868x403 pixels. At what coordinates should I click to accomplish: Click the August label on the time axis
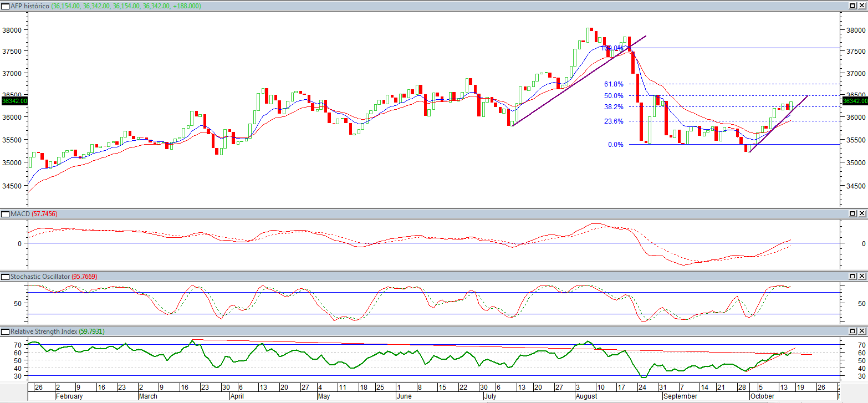click(x=587, y=396)
